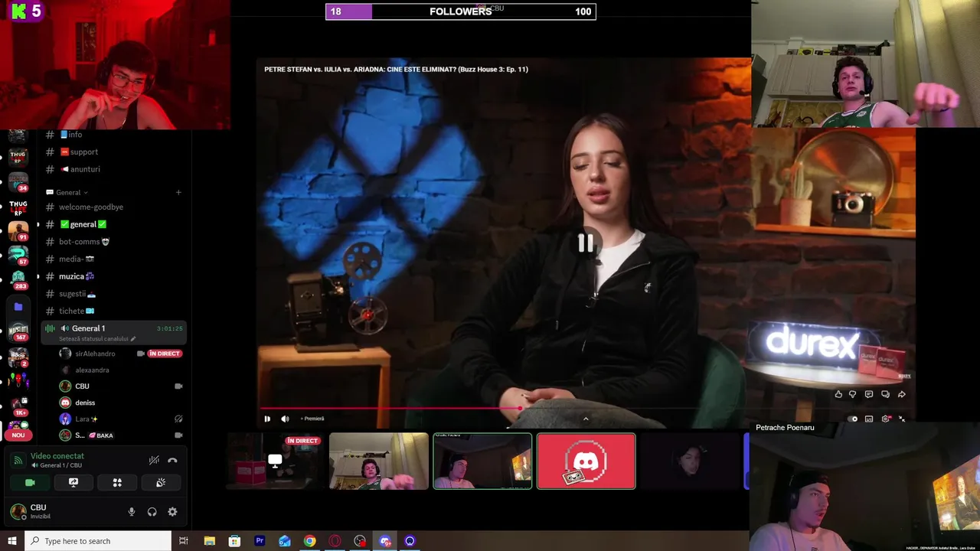
Task: Open Adobe Premiere Pro from taskbar
Action: (x=260, y=541)
